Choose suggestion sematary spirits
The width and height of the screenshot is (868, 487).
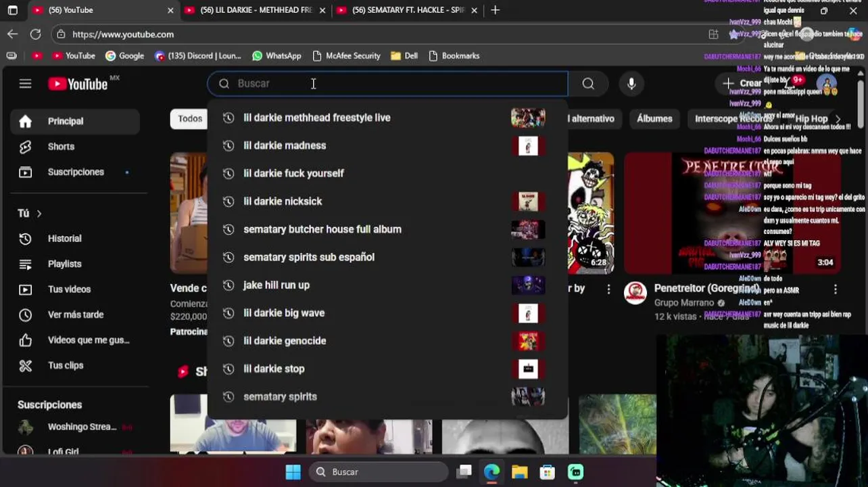[387, 396]
